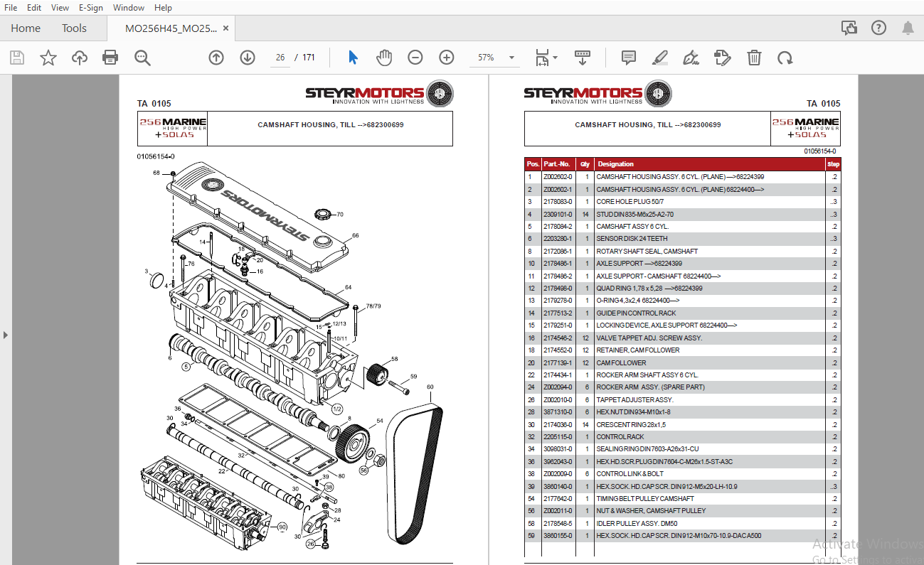Click the Save file icon
The image size is (924, 565).
(x=16, y=58)
